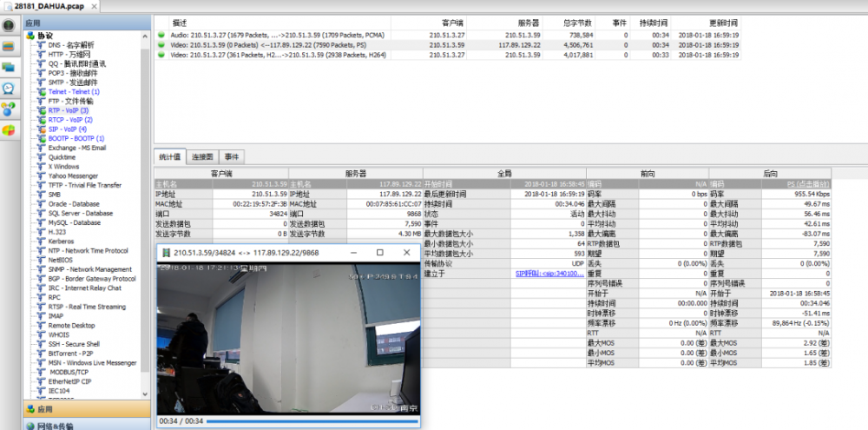The height and width of the screenshot is (430, 868).
Task: Select Kerberos in protocol tree
Action: (x=61, y=241)
